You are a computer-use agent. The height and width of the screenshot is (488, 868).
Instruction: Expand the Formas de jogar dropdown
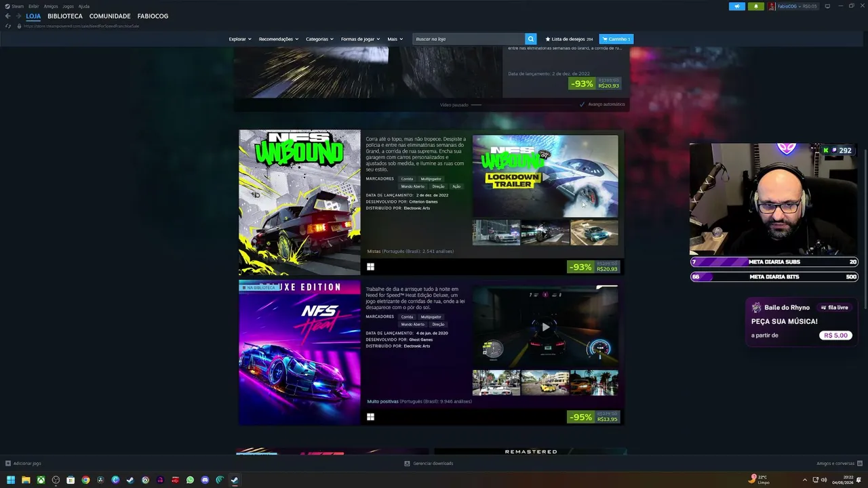click(x=361, y=39)
